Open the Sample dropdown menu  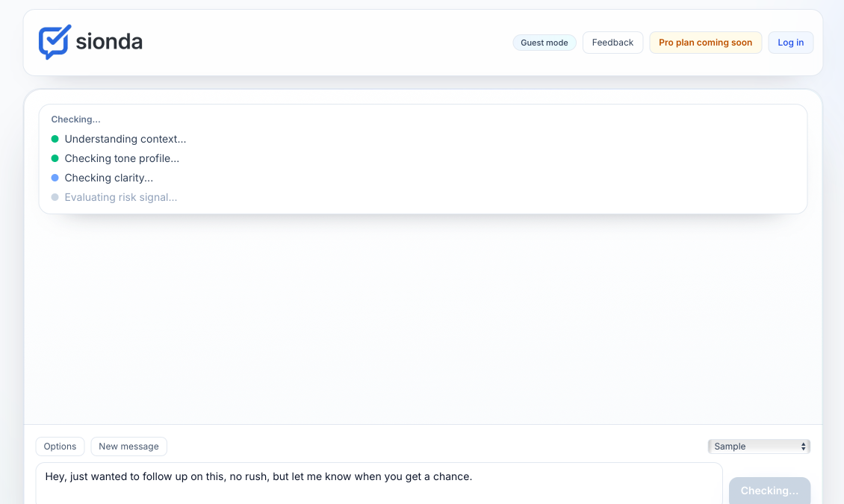tap(758, 447)
